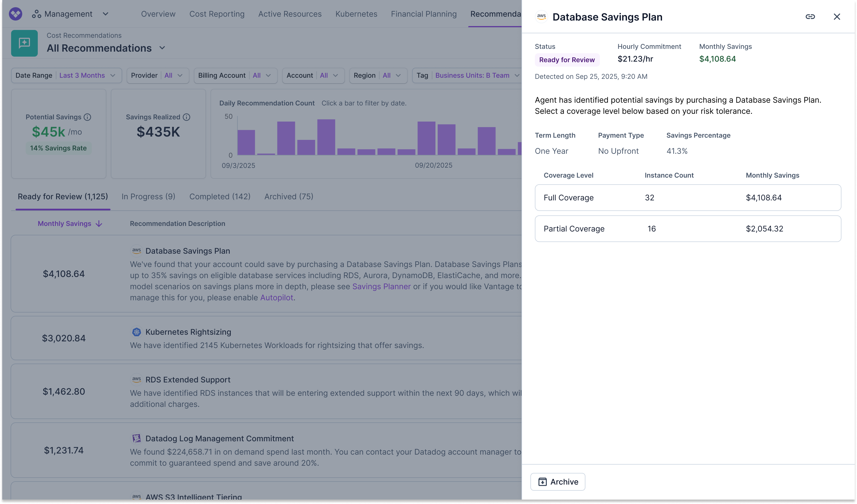The width and height of the screenshot is (857, 504).
Task: Click Savings Realized info icon
Action: (x=186, y=117)
